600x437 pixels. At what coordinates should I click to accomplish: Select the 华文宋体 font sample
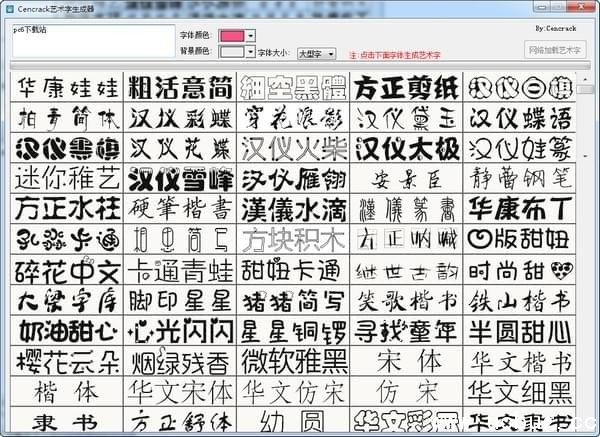180,391
